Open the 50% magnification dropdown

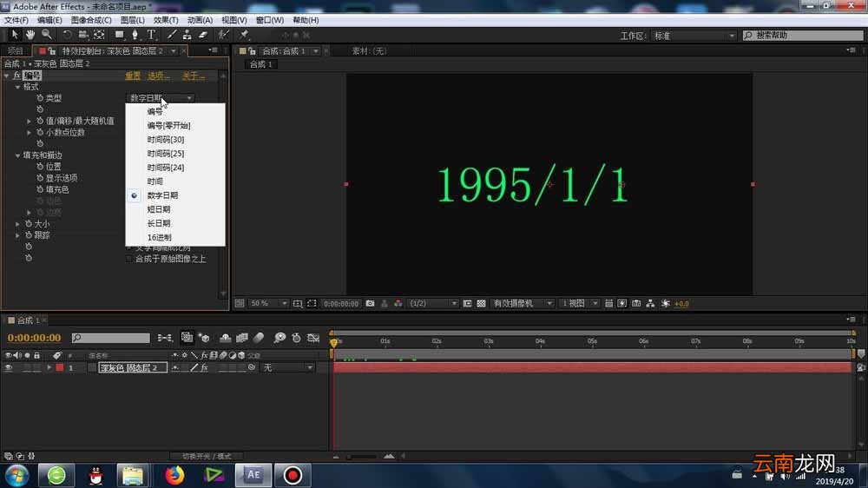click(268, 304)
